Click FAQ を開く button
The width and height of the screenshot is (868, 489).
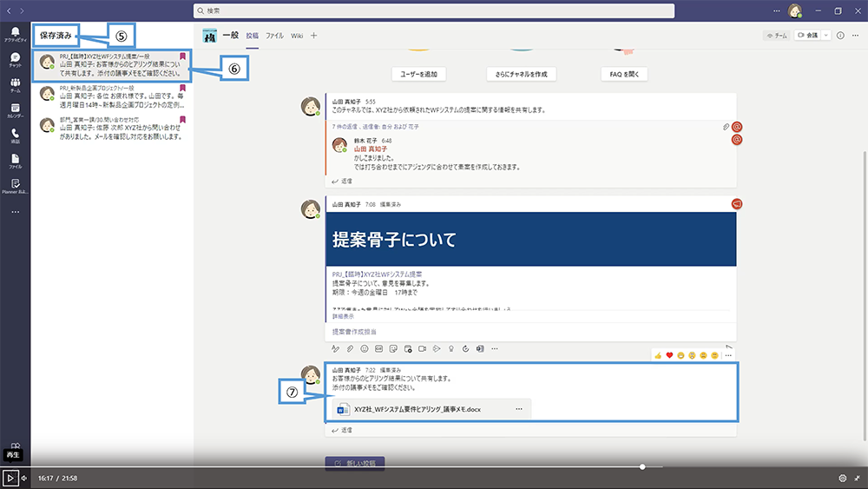[624, 74]
